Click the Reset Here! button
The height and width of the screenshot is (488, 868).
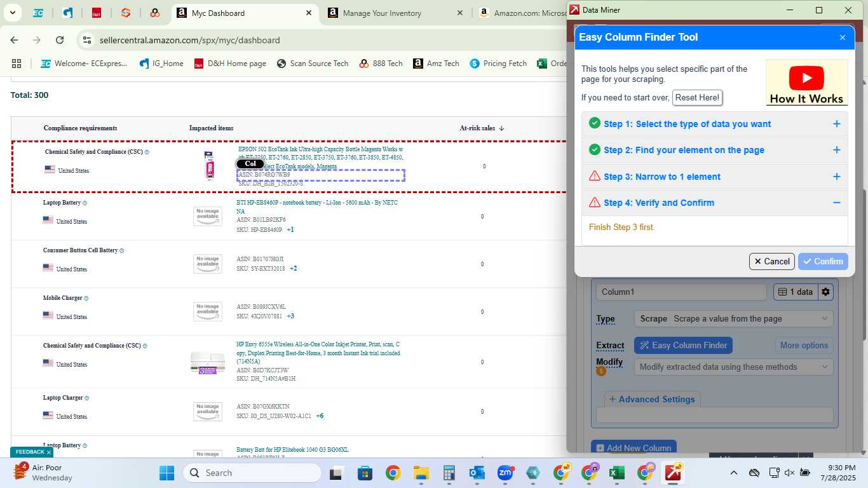pyautogui.click(x=697, y=98)
